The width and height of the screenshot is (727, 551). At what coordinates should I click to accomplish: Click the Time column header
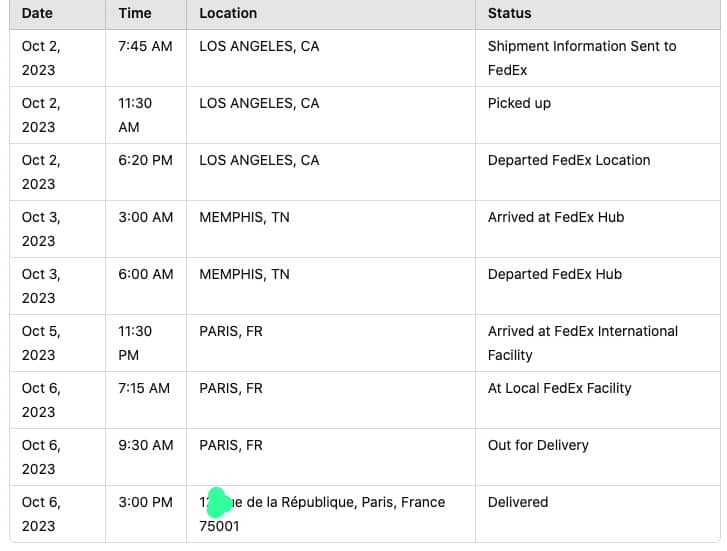coord(135,13)
